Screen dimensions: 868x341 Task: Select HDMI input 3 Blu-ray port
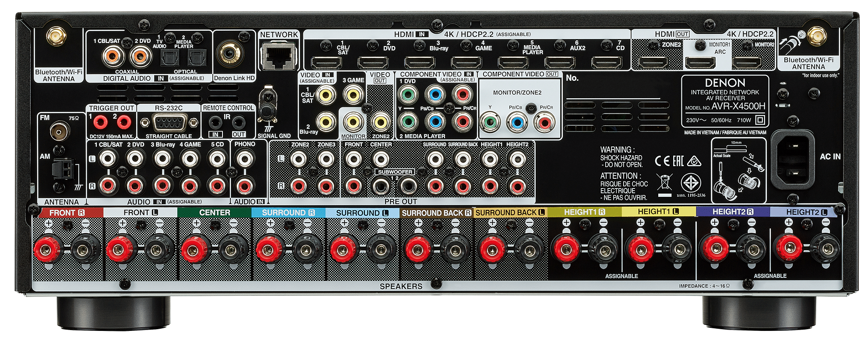tap(420, 63)
